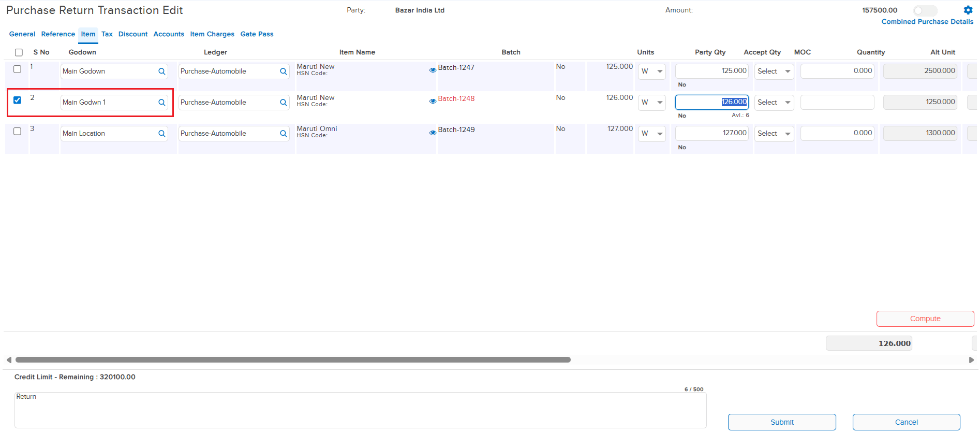Open Item Charges tab
Image resolution: width=980 pixels, height=433 pixels.
pyautogui.click(x=212, y=34)
